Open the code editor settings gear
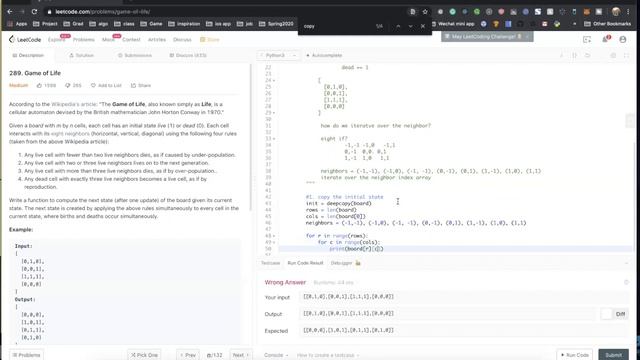The image size is (640, 360). pyautogui.click(x=613, y=55)
